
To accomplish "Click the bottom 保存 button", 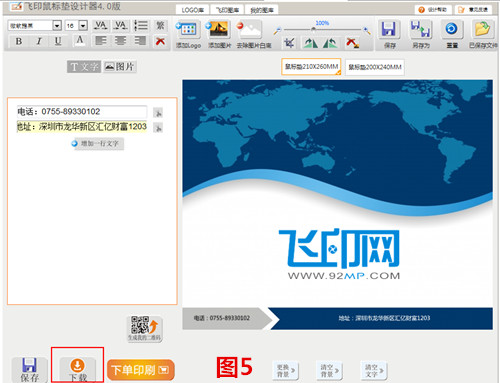I will pyautogui.click(x=29, y=370).
